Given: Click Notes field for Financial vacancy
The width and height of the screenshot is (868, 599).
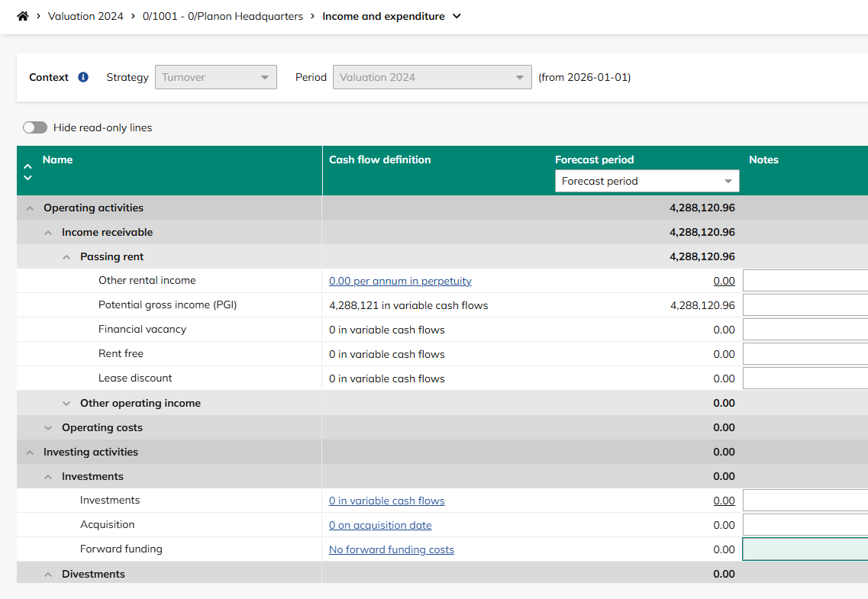Looking at the screenshot, I should (x=805, y=329).
